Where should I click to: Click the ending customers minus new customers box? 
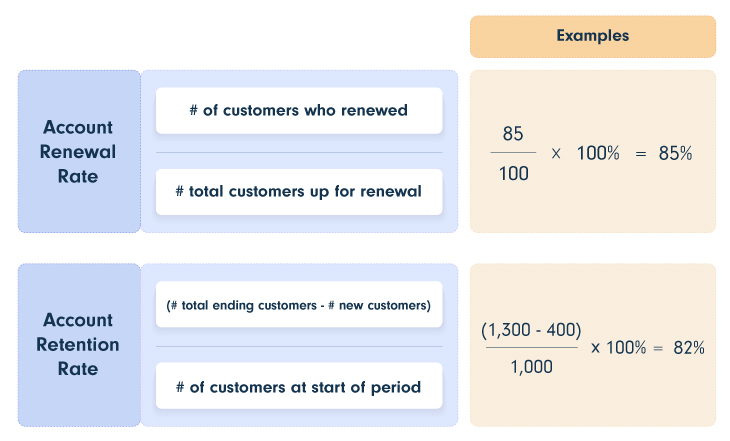click(x=299, y=305)
